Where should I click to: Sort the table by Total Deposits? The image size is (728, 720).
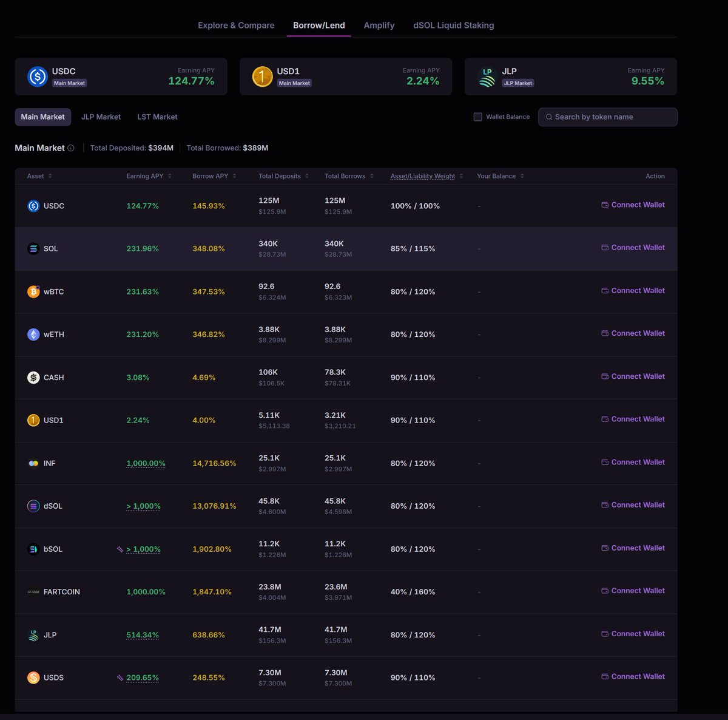point(283,176)
